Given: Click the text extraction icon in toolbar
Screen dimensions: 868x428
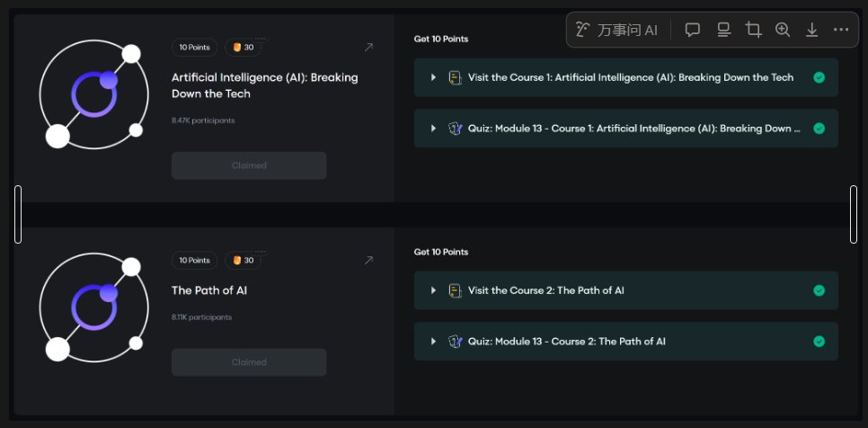Looking at the screenshot, I should 723,30.
